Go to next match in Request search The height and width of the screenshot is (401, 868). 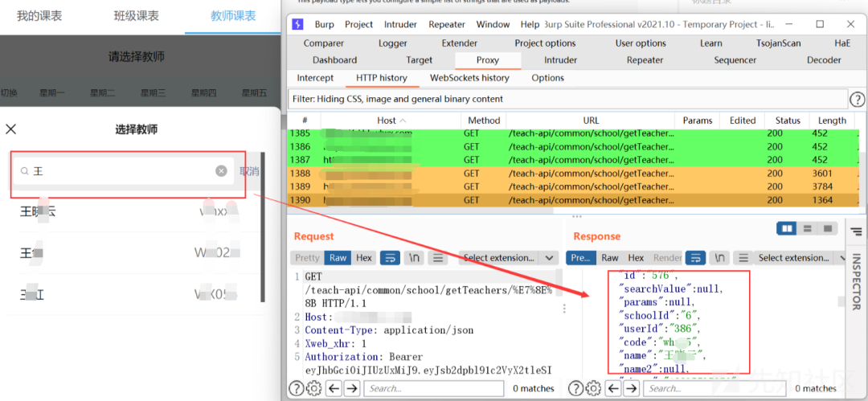(351, 388)
